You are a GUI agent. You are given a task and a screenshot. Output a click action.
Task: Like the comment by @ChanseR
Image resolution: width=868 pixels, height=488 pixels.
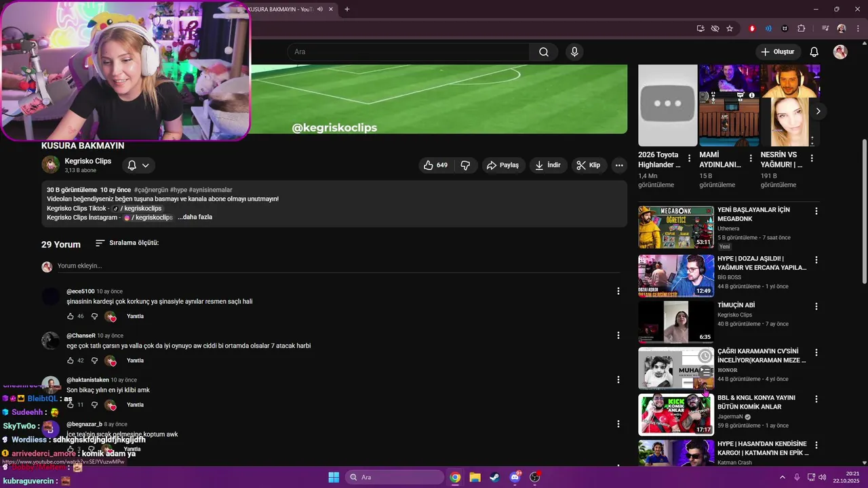(71, 361)
